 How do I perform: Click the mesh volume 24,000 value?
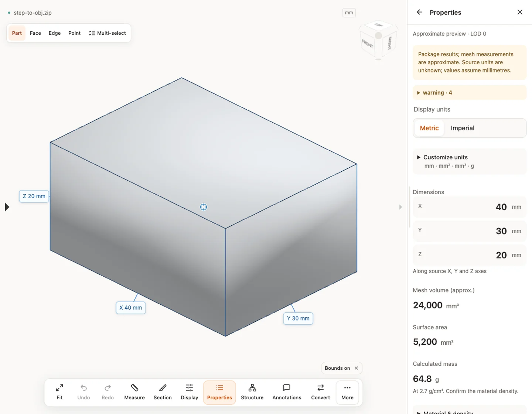428,305
